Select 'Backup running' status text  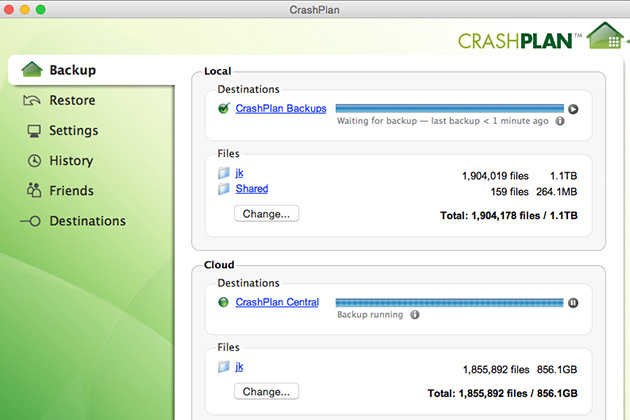click(370, 315)
